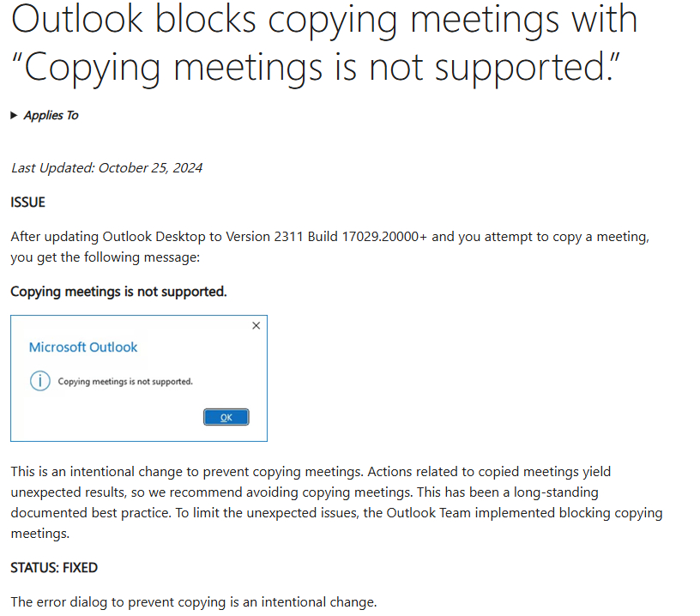Screen dimensions: 700x616
Task: Click the STATUS: FIXED heading
Action: (54, 568)
